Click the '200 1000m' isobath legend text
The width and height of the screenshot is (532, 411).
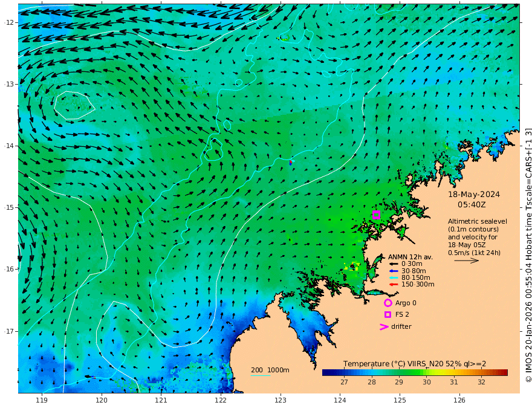coord(270,370)
